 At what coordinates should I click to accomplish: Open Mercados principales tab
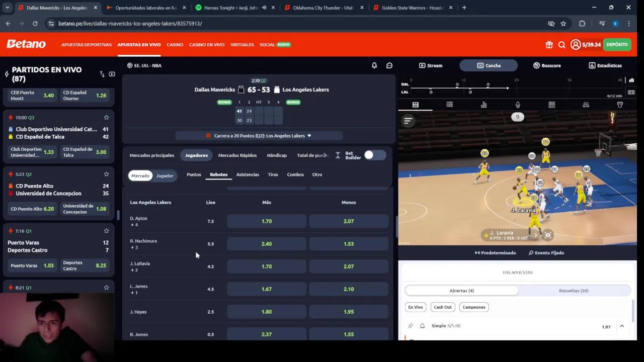[x=152, y=155]
